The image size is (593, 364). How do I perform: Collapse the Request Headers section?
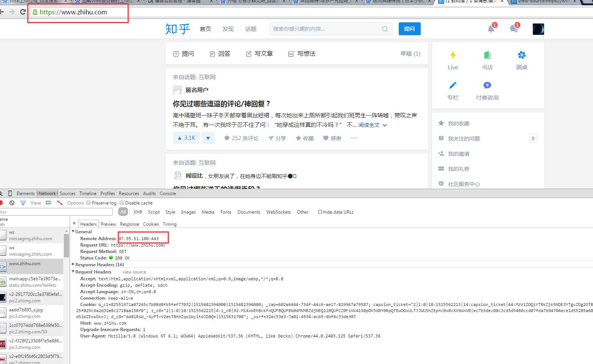tap(73, 272)
